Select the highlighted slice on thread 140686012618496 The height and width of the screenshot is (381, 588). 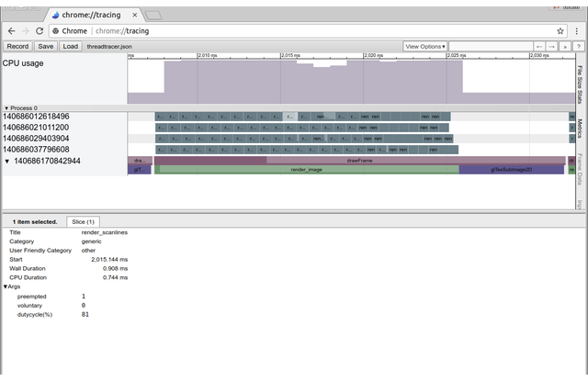point(290,117)
